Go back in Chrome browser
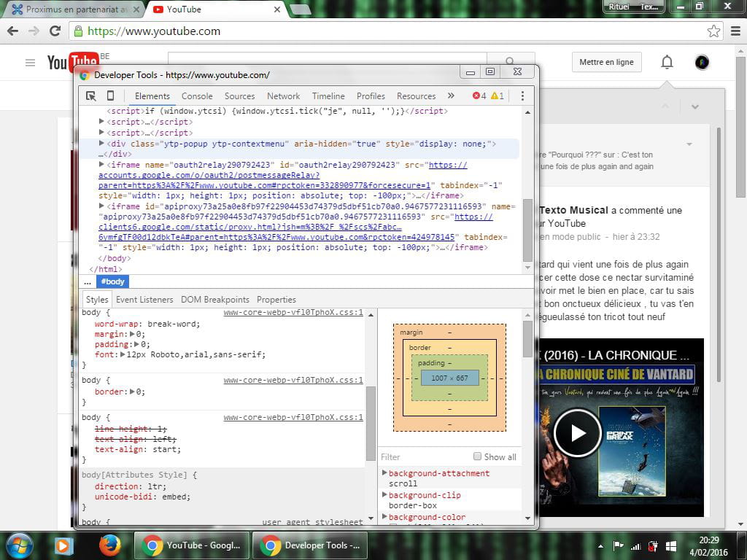The image size is (747, 560). (13, 31)
